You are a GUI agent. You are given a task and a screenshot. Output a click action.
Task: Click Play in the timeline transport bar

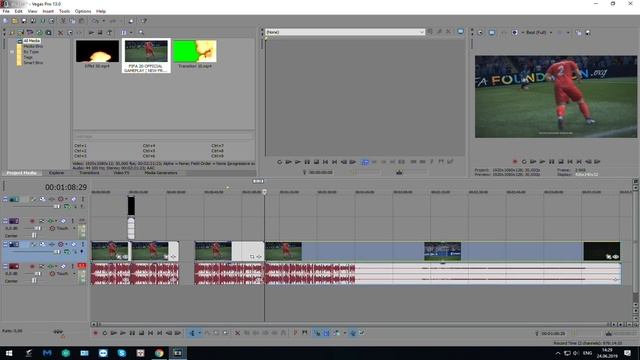coord(123,333)
